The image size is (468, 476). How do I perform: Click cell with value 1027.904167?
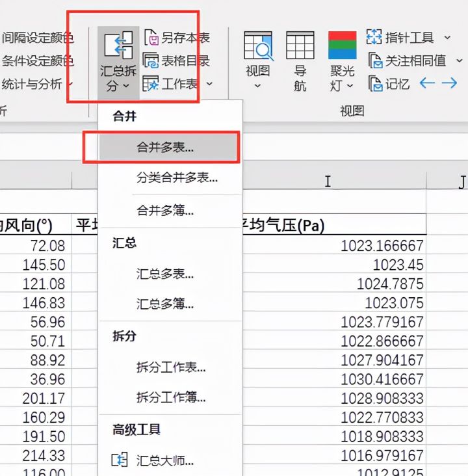[x=334, y=360]
